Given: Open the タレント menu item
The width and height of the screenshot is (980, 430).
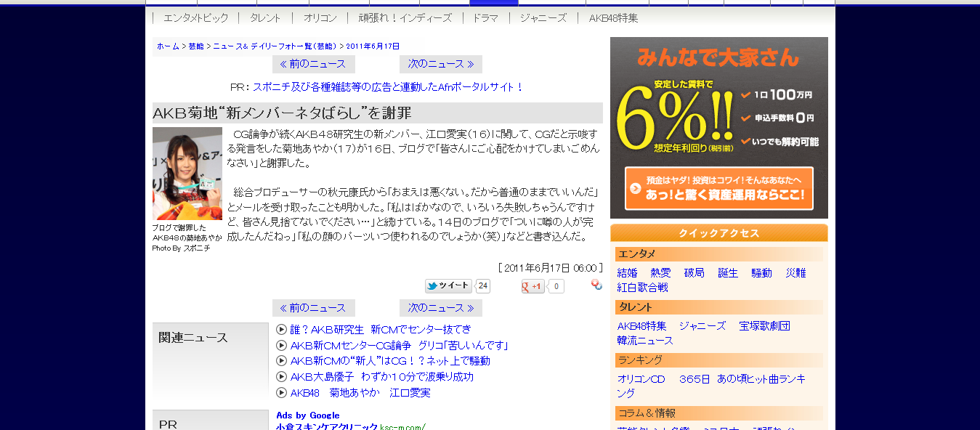Looking at the screenshot, I should click(x=265, y=18).
